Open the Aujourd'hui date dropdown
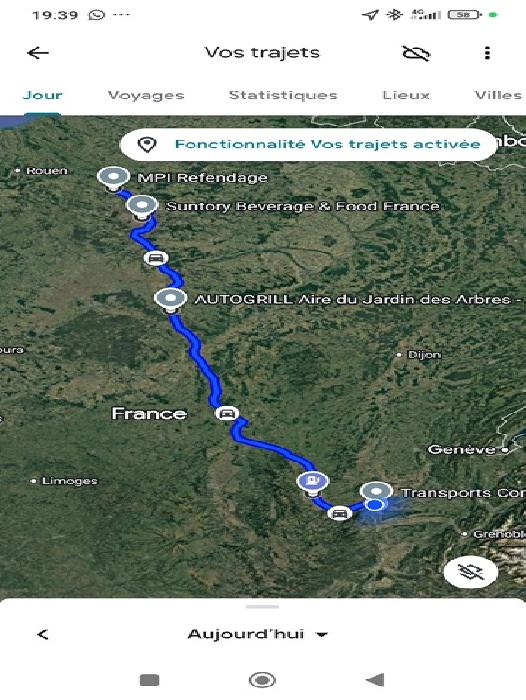 pos(258,634)
